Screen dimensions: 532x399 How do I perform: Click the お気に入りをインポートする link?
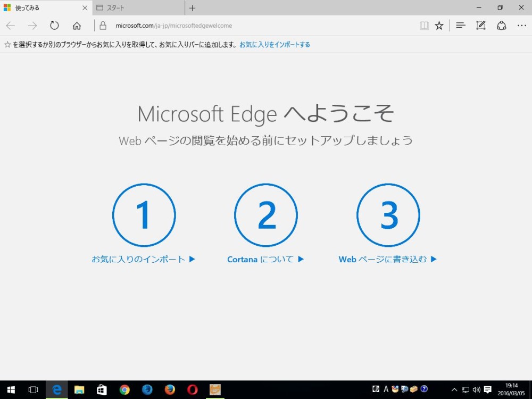tap(275, 45)
